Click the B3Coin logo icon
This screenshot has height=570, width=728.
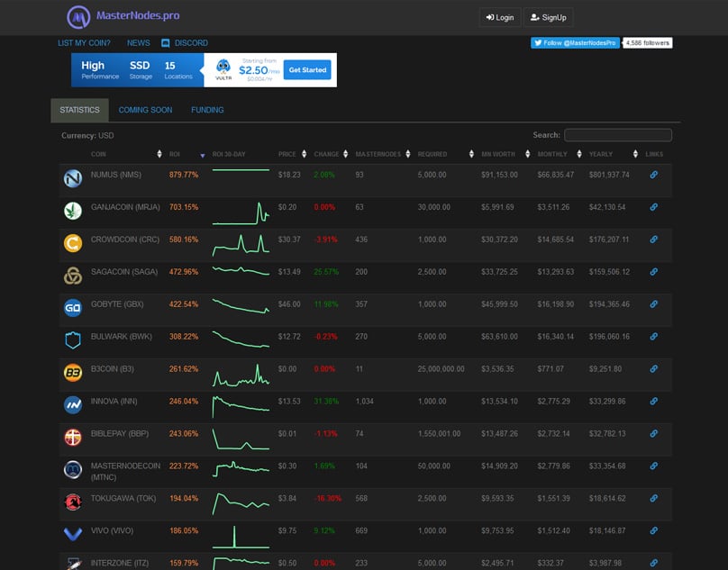73,373
